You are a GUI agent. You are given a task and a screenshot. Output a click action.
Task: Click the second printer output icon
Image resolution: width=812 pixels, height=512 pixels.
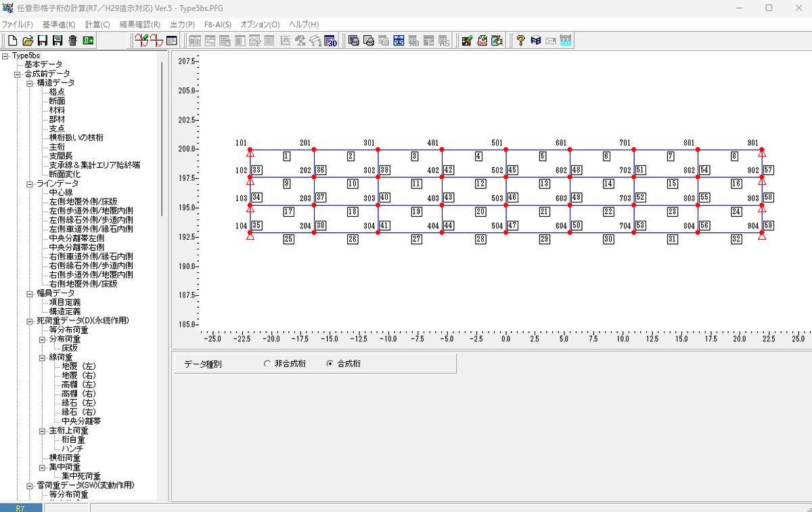pyautogui.click(x=369, y=41)
